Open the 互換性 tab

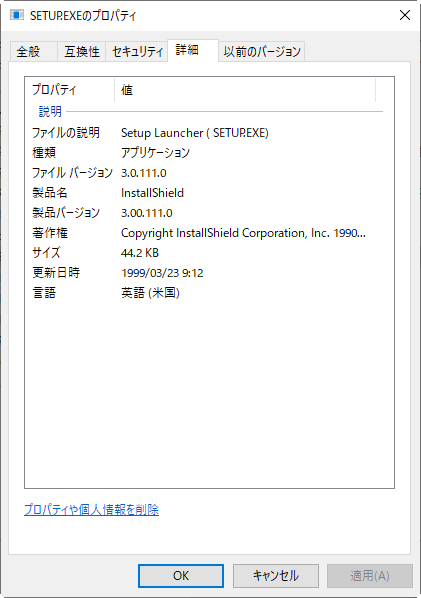(x=82, y=51)
